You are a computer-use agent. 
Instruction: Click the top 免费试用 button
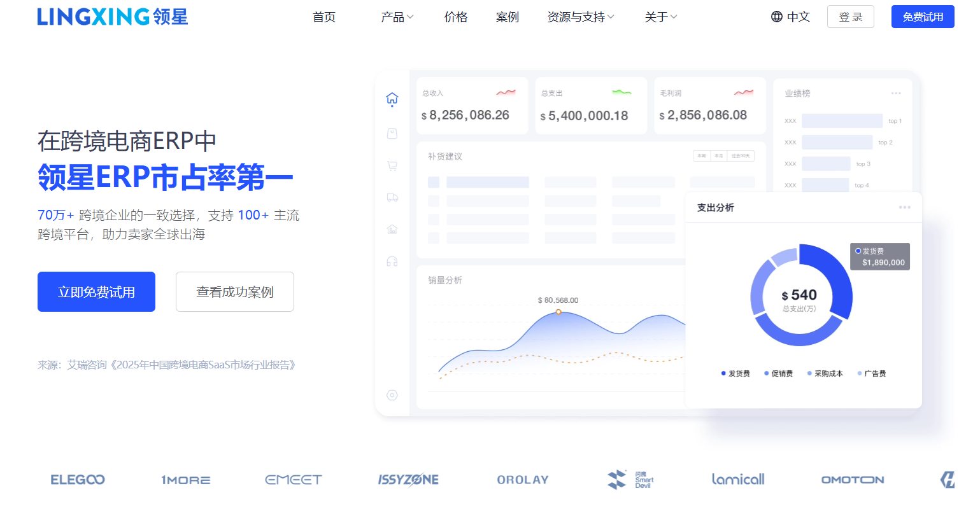click(923, 17)
